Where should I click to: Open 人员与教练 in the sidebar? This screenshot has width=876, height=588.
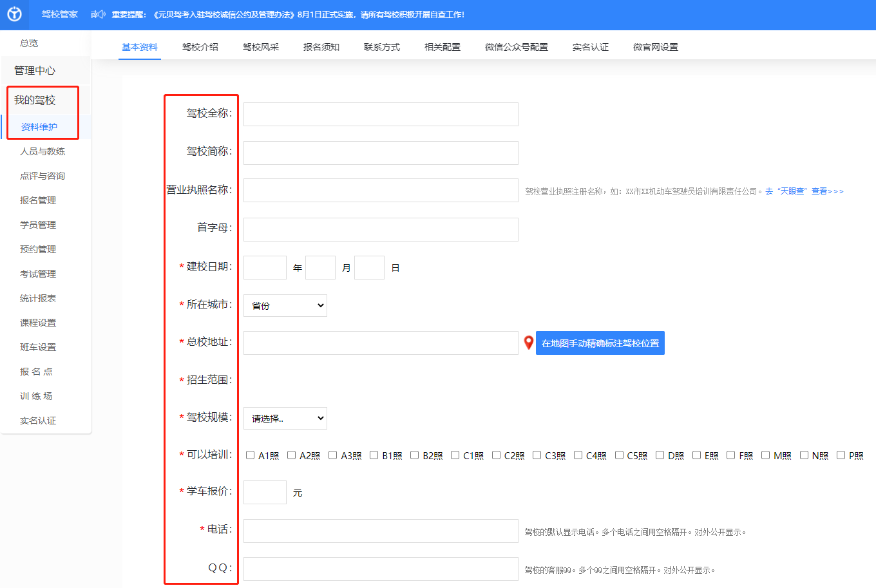43,151
